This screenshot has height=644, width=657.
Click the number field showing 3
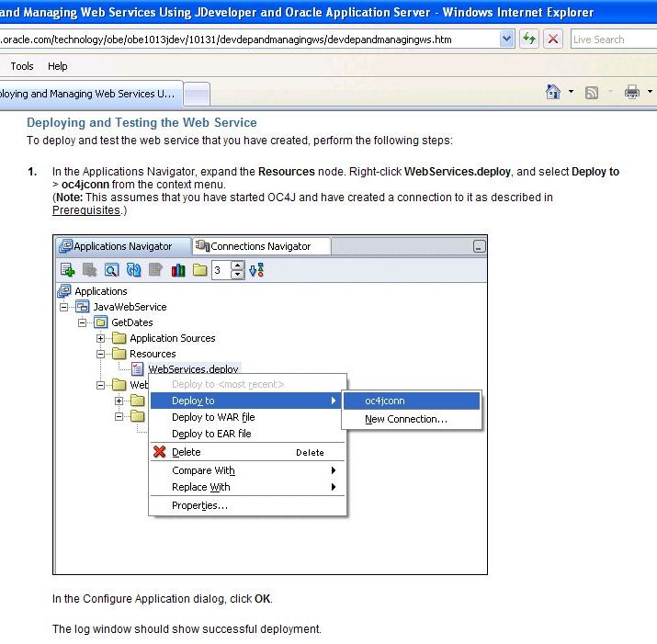pyautogui.click(x=221, y=270)
